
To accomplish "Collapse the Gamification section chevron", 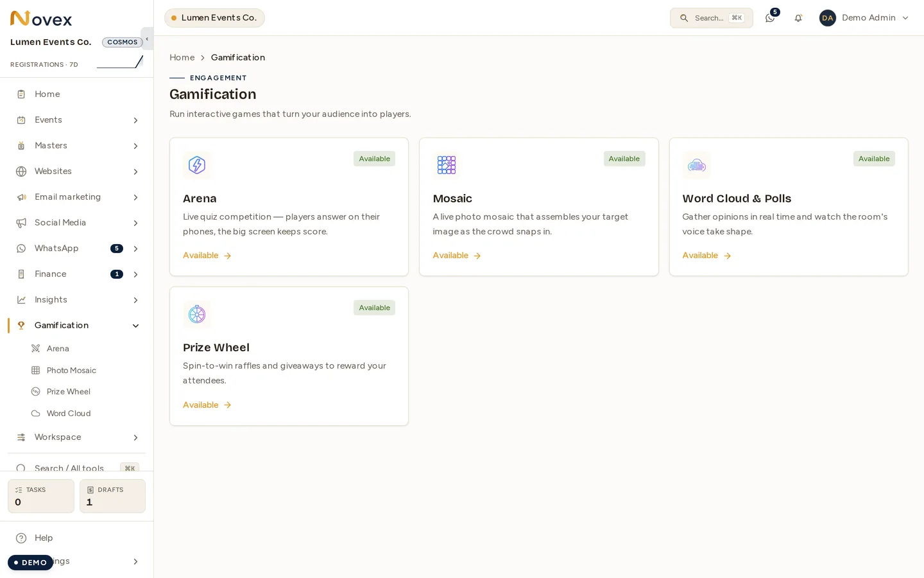I will click(135, 326).
